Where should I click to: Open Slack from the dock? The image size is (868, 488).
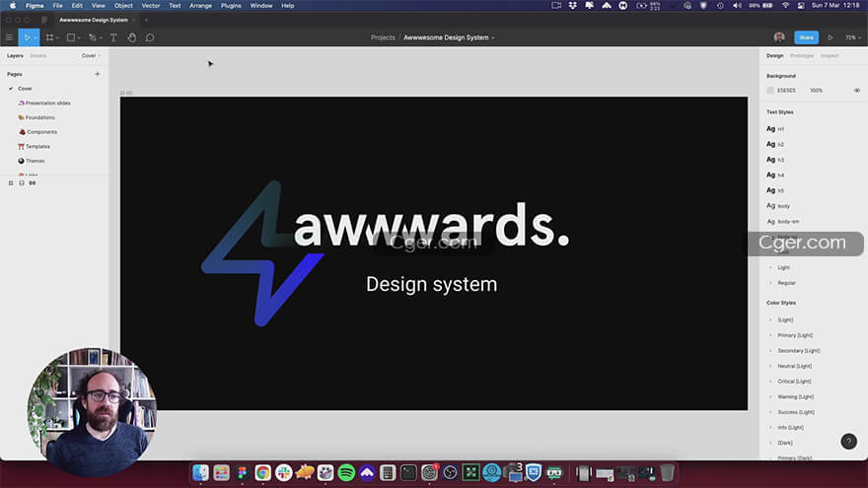coord(283,472)
